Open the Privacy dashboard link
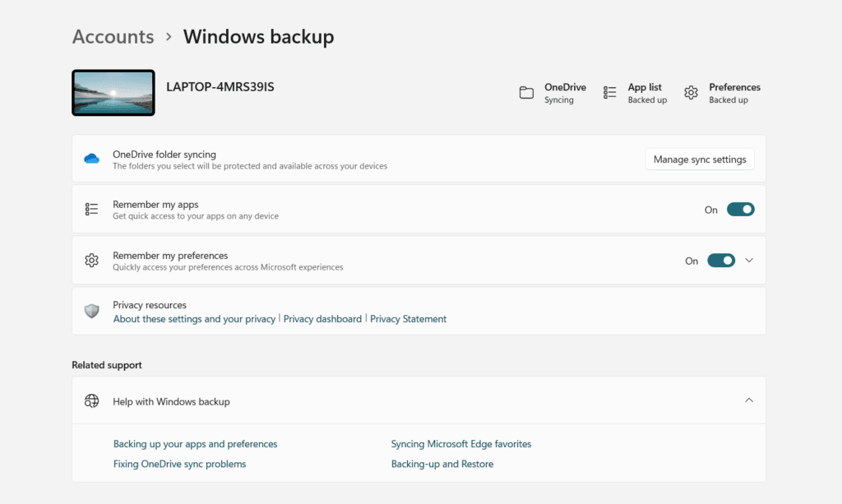 [322, 319]
